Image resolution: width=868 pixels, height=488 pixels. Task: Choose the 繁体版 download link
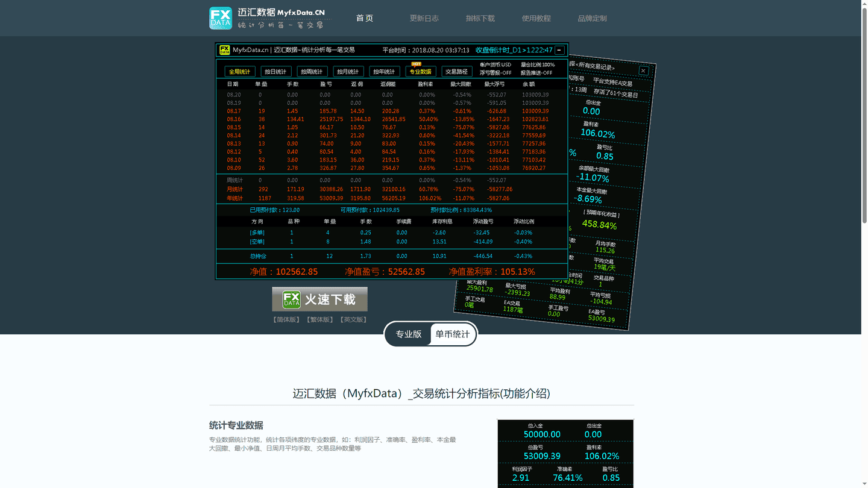pyautogui.click(x=319, y=320)
